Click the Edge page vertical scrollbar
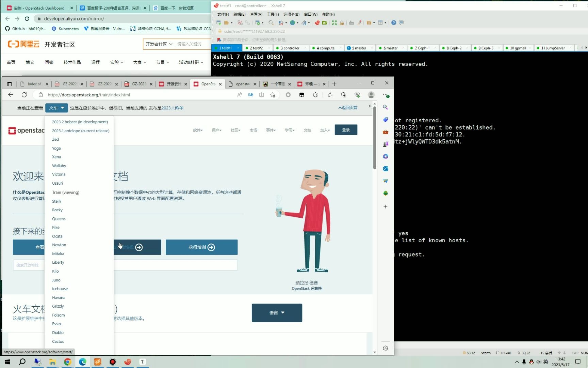Screen dimensions: 588x368 tap(374, 138)
